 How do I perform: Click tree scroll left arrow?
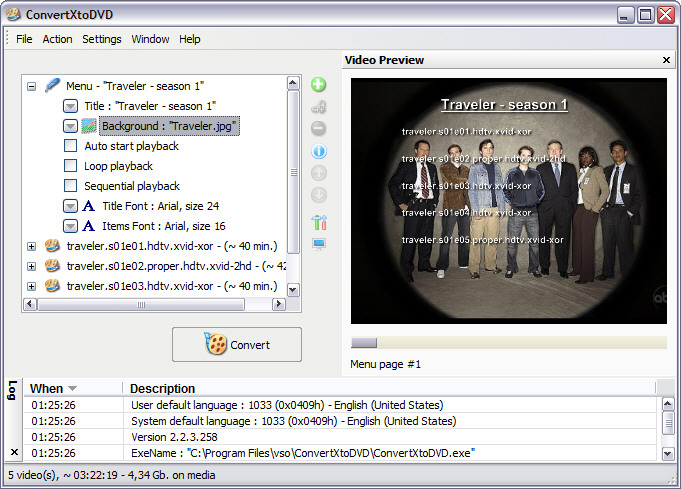[x=30, y=304]
